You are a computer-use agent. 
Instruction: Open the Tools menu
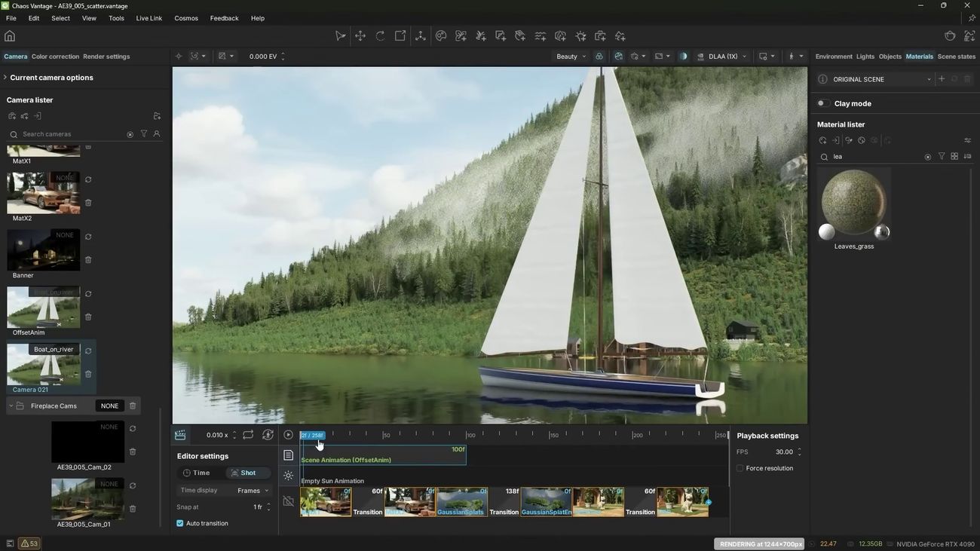(x=116, y=18)
